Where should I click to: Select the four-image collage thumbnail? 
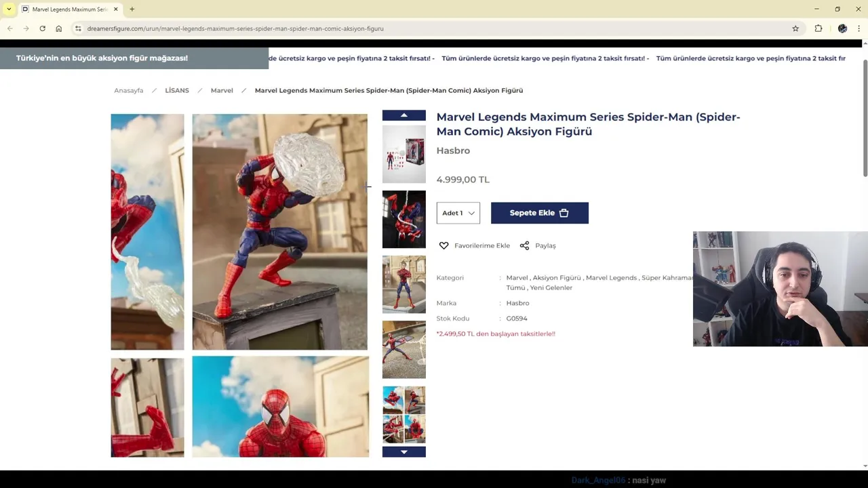[x=404, y=414]
